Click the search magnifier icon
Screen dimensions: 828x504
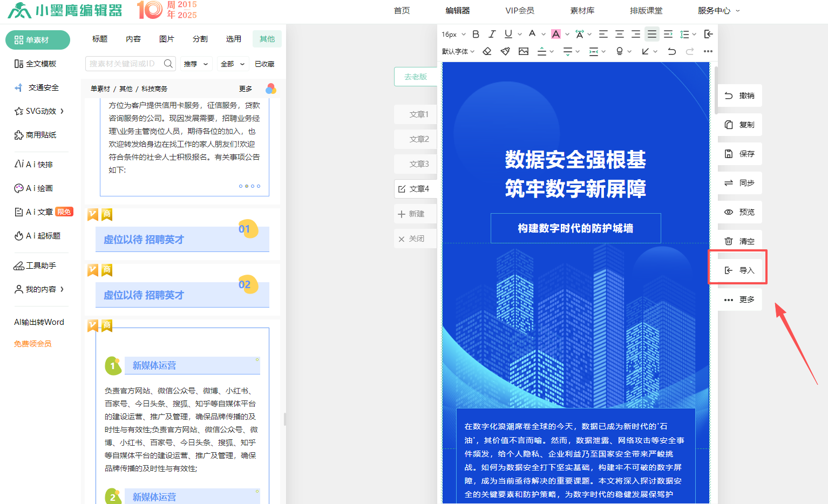pos(168,64)
